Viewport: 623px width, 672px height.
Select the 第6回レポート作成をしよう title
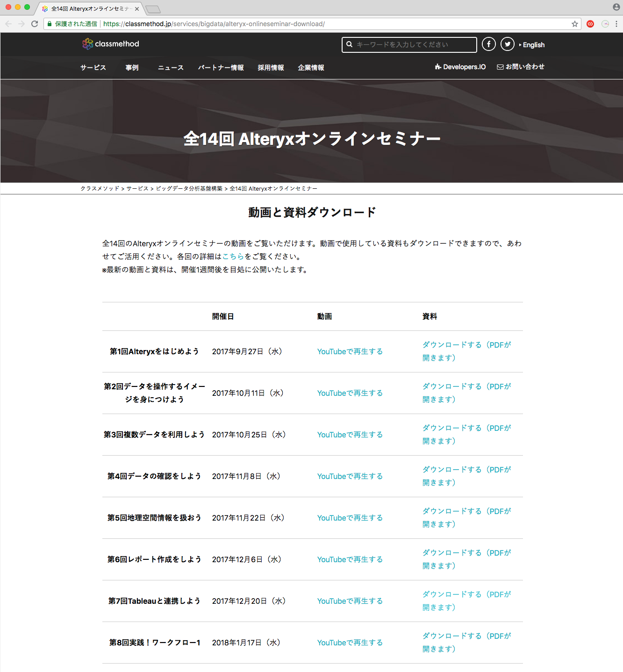154,559
